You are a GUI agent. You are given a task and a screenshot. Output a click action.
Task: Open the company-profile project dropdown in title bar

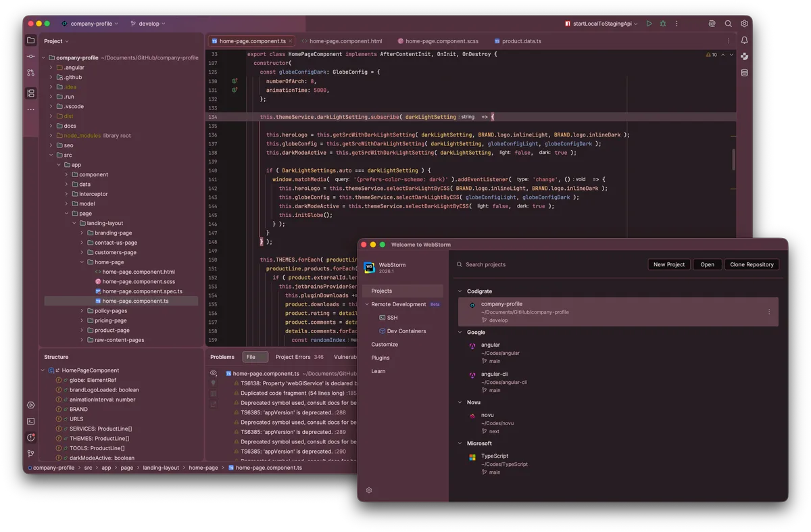coord(89,24)
